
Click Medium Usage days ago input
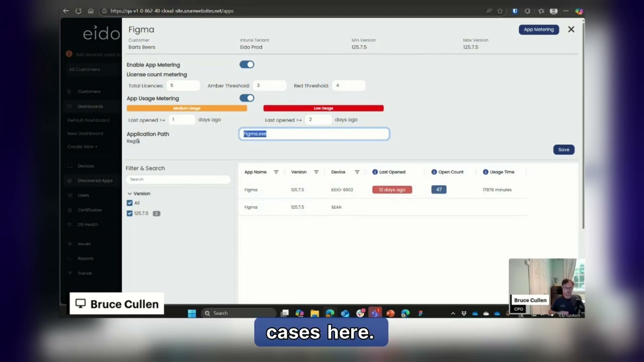tap(182, 120)
